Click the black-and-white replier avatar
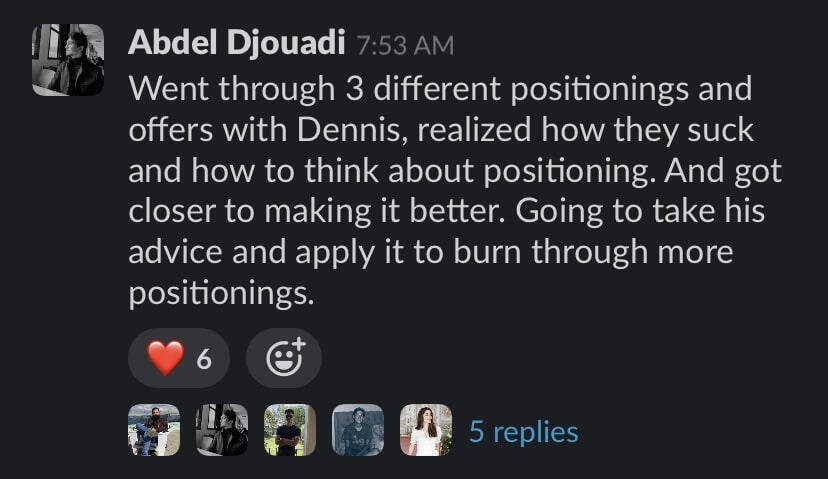Screen dimensions: 828x479 click(x=221, y=430)
